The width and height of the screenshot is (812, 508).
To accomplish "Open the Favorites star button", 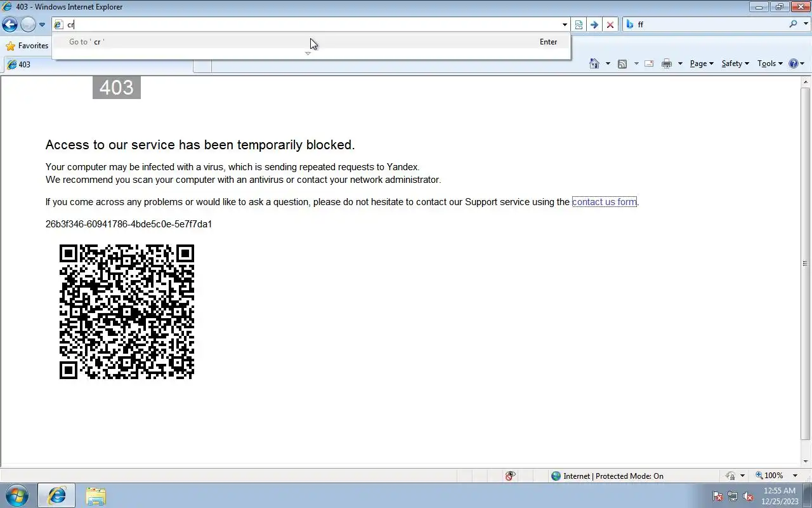I will 27,46.
